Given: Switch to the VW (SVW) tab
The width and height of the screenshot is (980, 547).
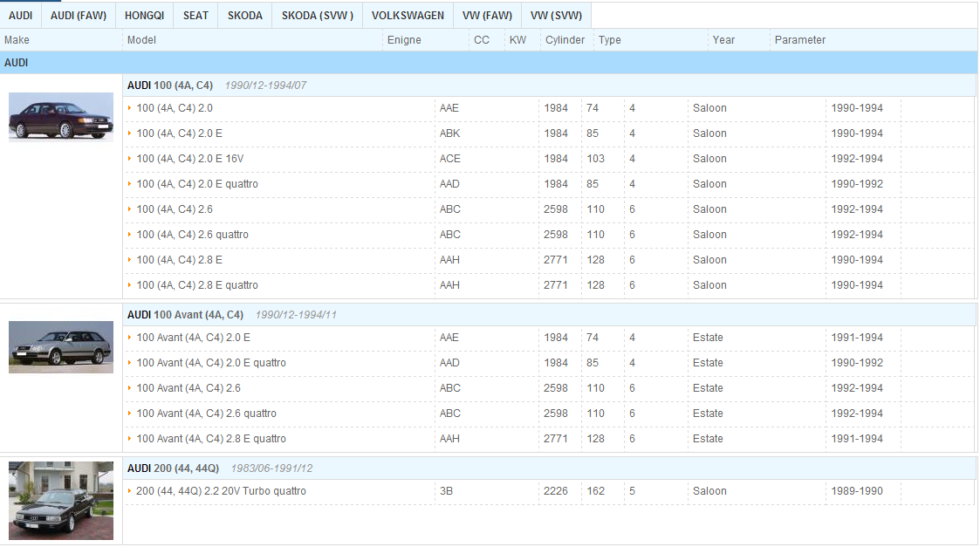Looking at the screenshot, I should pos(556,16).
